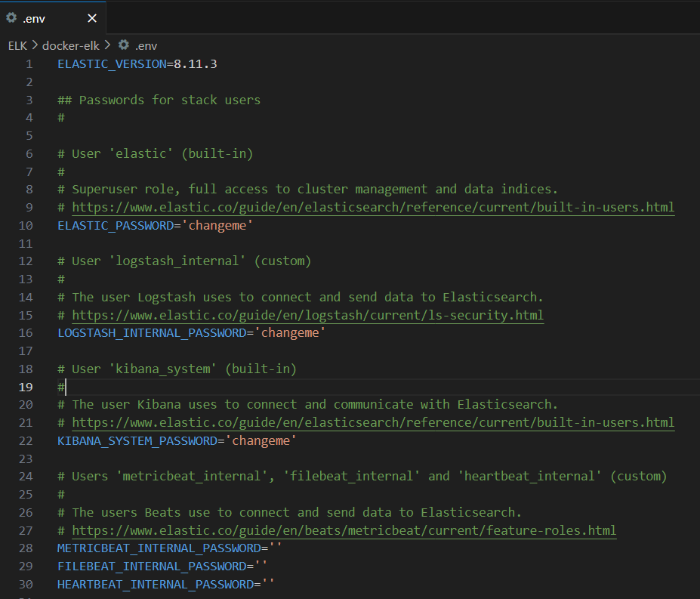This screenshot has height=599, width=700.
Task: Click 'changeme' value on line 10
Action: [x=217, y=226]
